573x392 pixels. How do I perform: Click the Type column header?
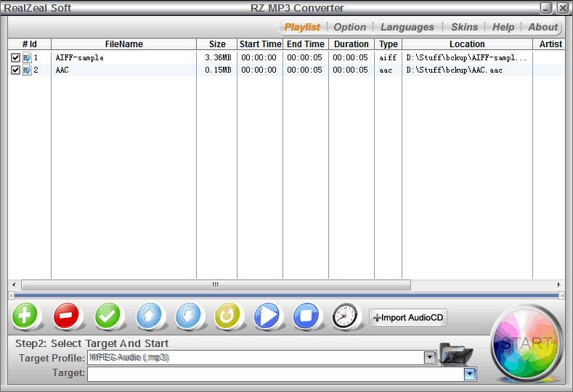tap(388, 44)
